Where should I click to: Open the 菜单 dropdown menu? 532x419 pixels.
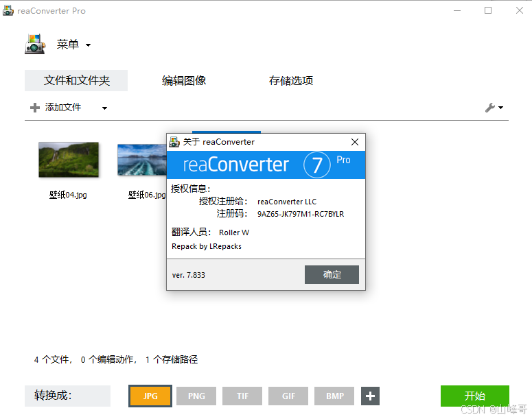click(73, 45)
